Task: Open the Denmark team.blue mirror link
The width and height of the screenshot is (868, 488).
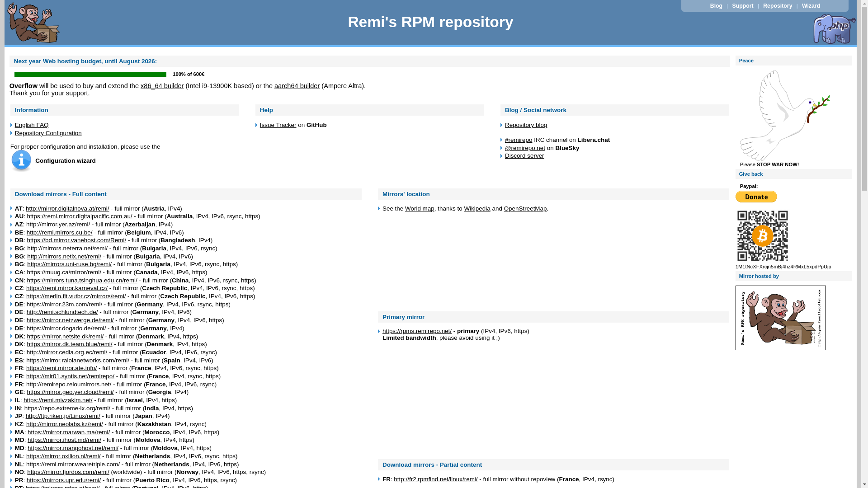Action: 70,344
